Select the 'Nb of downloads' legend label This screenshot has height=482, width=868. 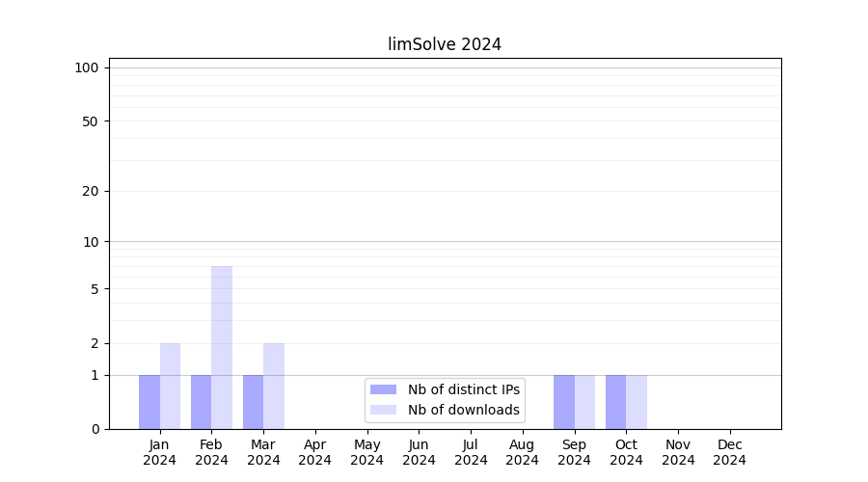pyautogui.click(x=463, y=410)
